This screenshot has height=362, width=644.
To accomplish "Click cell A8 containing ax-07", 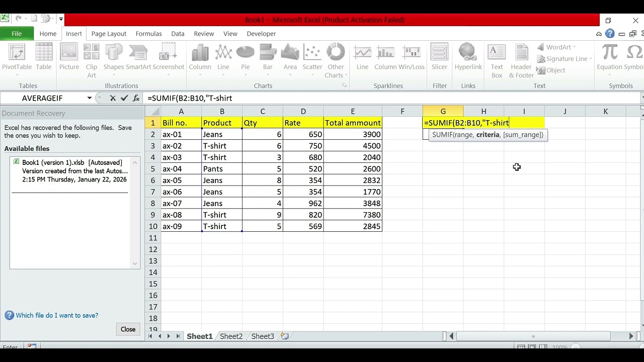I will (181, 203).
